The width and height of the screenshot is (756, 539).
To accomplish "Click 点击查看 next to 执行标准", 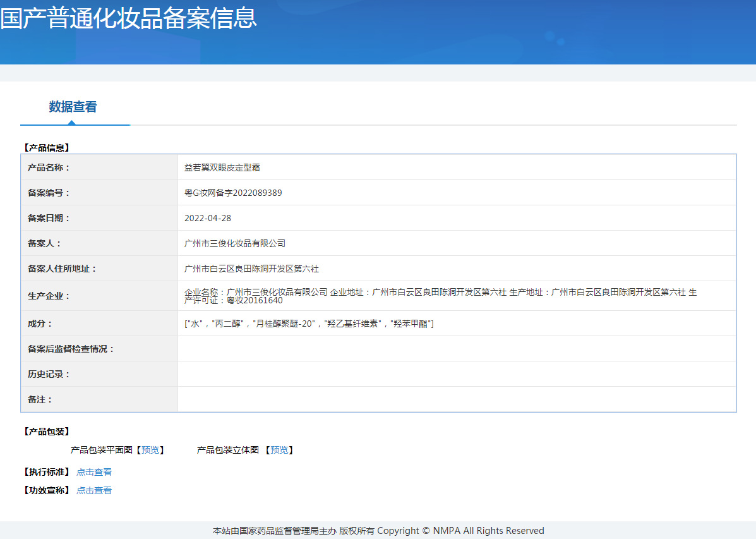I will pyautogui.click(x=94, y=472).
